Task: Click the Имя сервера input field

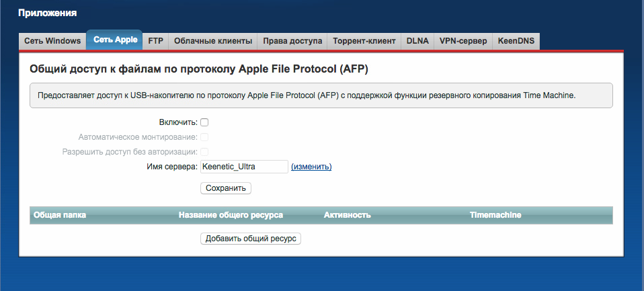Action: click(x=244, y=167)
